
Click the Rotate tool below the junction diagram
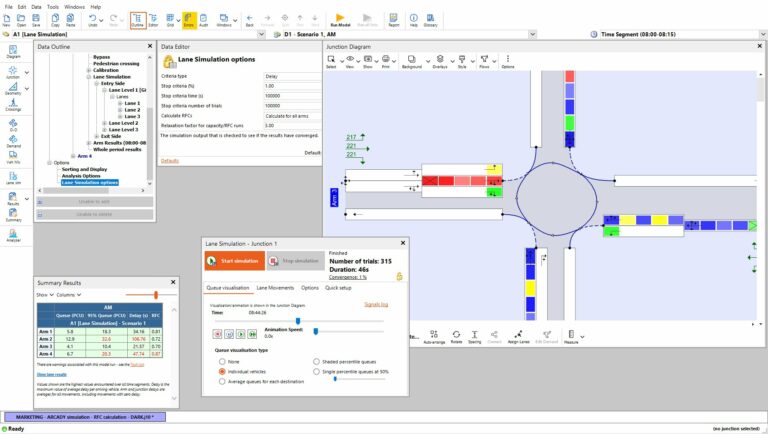click(456, 338)
